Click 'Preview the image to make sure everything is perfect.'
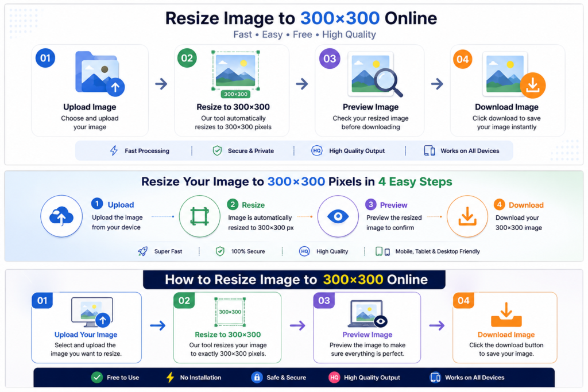The width and height of the screenshot is (588, 392). pos(367,350)
